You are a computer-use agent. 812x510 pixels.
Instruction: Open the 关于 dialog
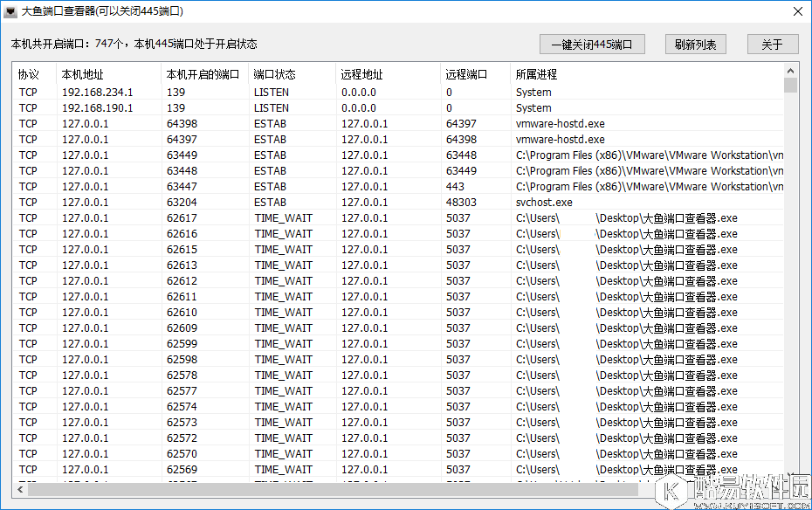point(772,44)
